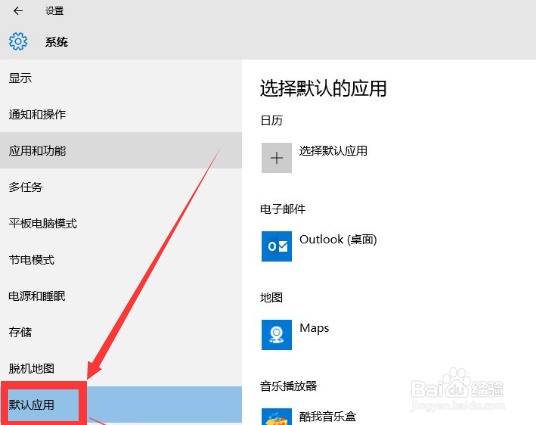536x425 pixels.
Task: Open the 存储 settings page
Action: click(121, 332)
